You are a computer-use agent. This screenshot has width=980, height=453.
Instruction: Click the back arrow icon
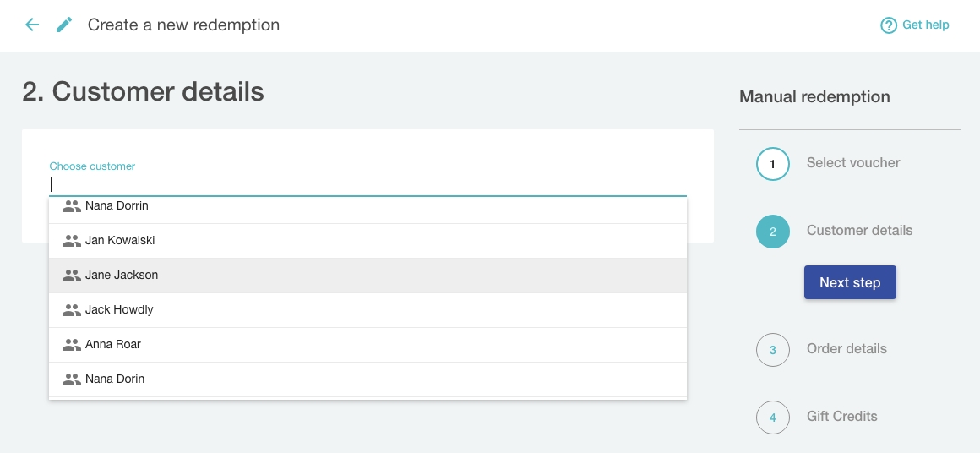(32, 25)
